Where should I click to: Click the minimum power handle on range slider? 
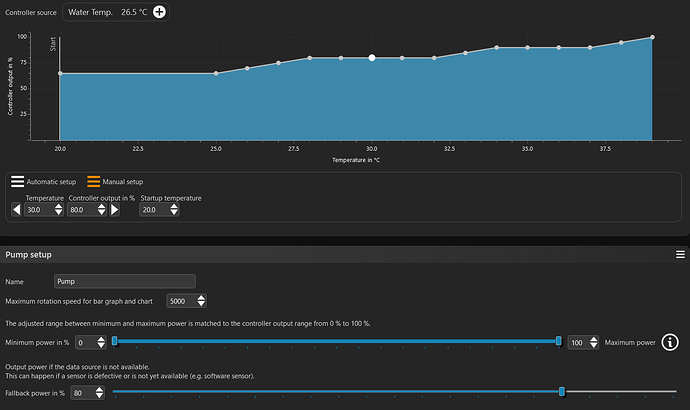tap(115, 342)
